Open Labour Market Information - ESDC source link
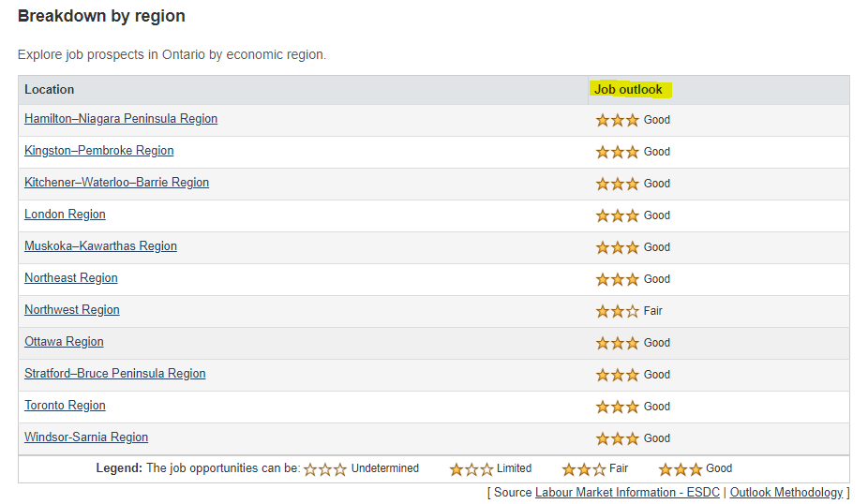Image resolution: width=868 pixels, height=504 pixels. [x=627, y=493]
